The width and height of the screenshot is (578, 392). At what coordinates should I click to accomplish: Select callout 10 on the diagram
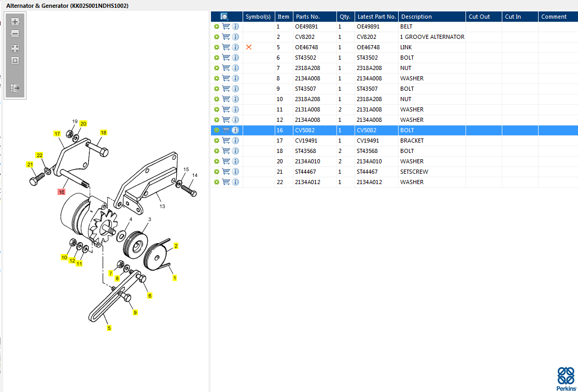click(x=64, y=257)
